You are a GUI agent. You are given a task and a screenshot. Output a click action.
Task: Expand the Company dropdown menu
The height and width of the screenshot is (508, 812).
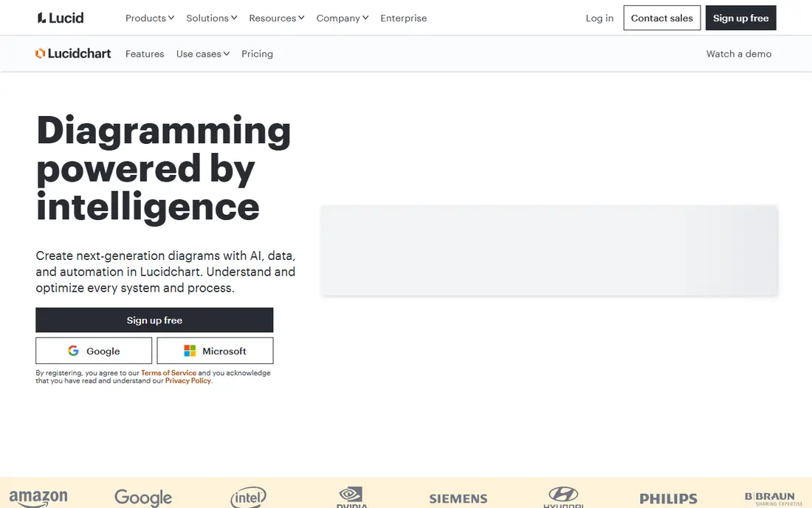[x=343, y=18]
